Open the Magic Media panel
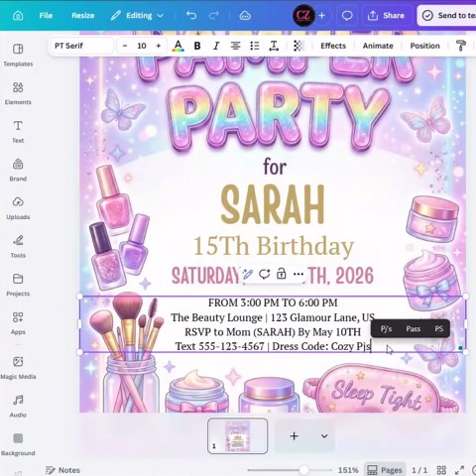This screenshot has height=476, width=476. click(x=18, y=368)
